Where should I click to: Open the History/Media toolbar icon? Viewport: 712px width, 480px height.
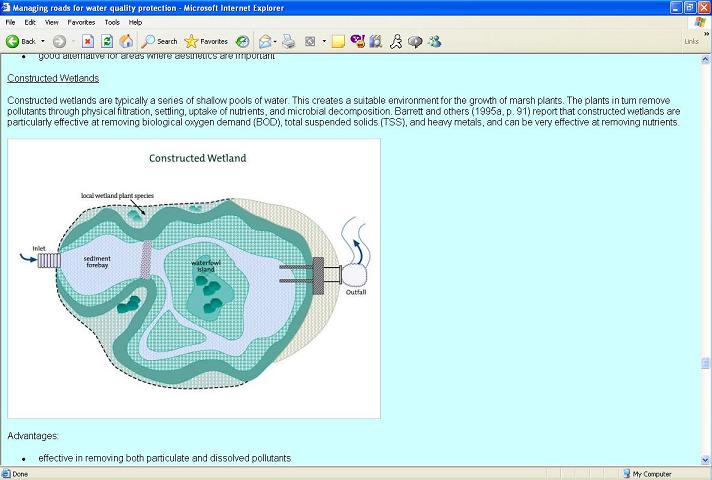pos(242,41)
